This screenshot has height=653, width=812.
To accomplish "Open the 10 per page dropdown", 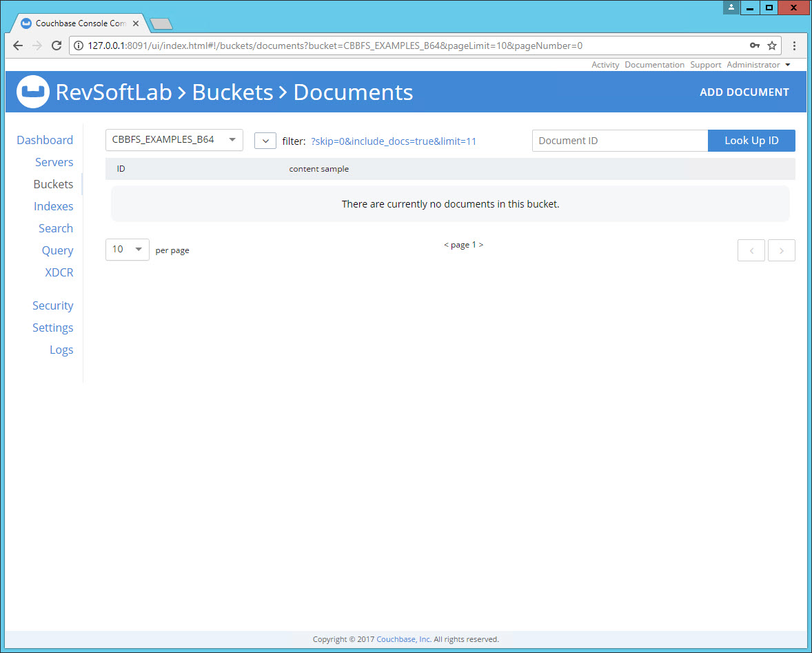I will click(x=128, y=250).
